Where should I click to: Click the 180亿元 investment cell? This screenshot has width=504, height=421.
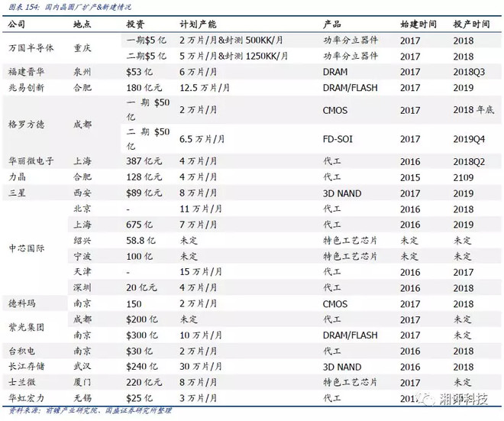144,87
